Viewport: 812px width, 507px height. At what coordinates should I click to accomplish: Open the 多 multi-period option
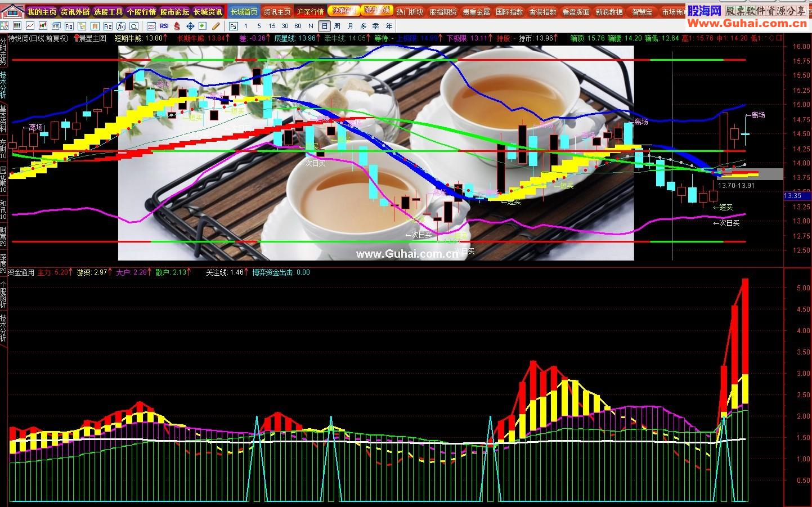pyautogui.click(x=364, y=26)
